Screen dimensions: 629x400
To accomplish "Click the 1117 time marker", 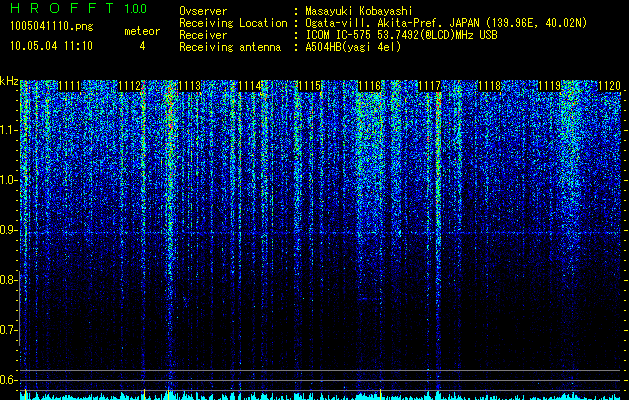I will coord(430,86).
